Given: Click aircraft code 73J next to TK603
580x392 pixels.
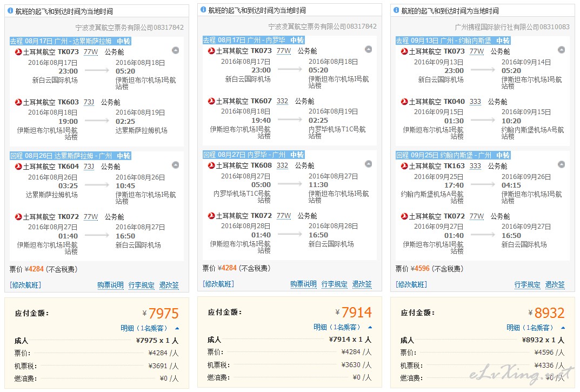Looking at the screenshot, I should point(89,102).
